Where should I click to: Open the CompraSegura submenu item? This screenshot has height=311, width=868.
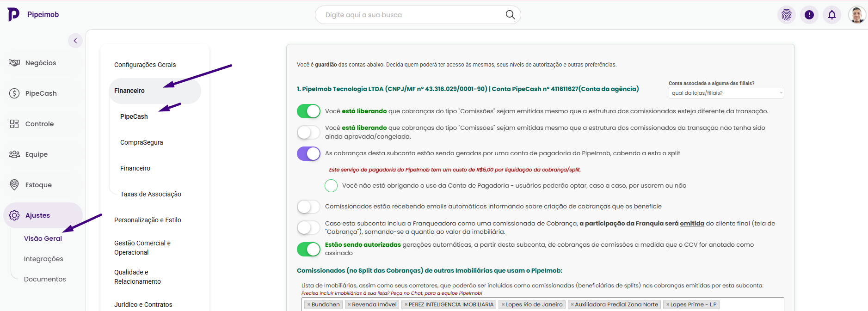[x=142, y=142]
